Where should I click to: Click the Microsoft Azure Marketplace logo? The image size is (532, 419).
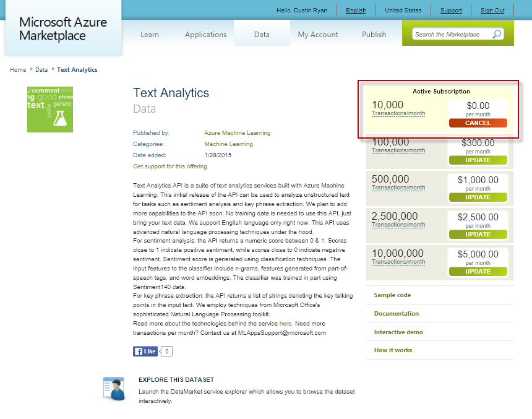click(x=64, y=28)
